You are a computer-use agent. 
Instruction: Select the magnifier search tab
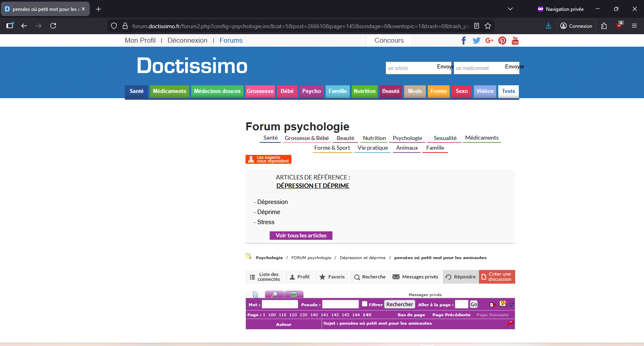[275, 294]
